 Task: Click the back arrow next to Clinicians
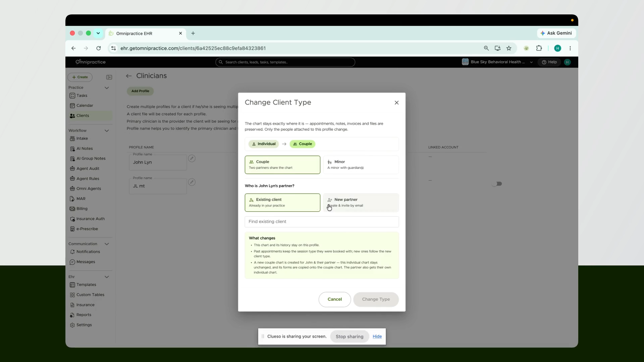pos(129,76)
